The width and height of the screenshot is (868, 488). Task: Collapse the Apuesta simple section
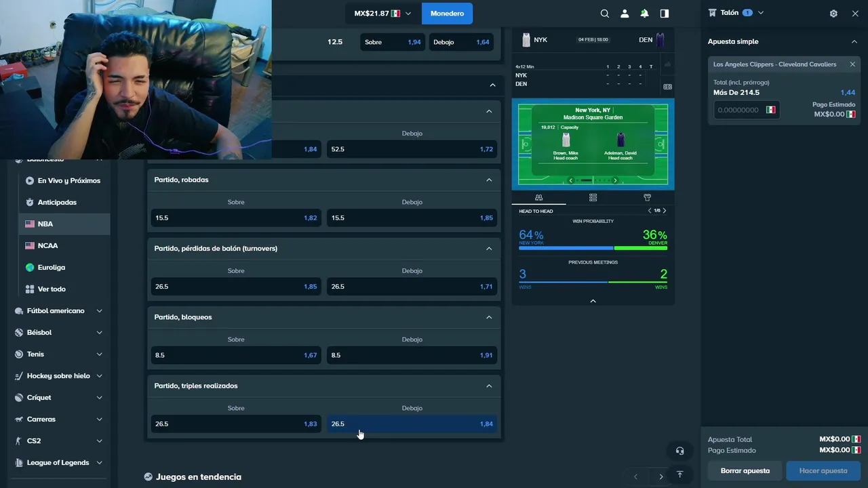[854, 41]
